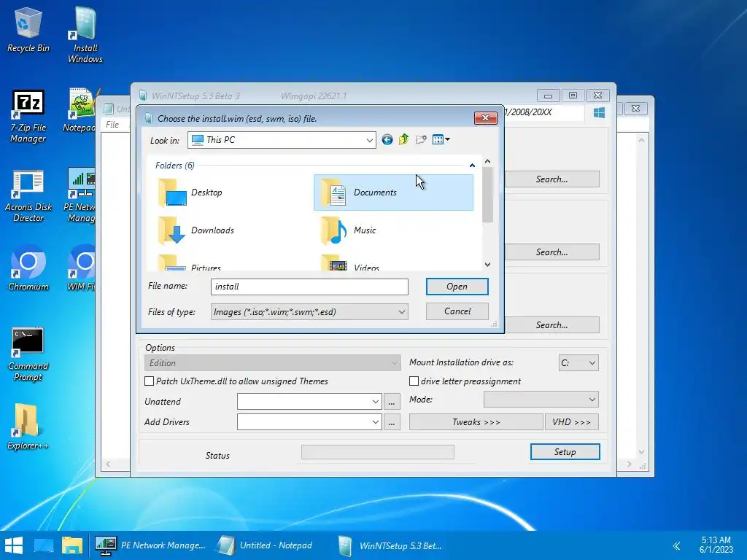Enable drive letter preassignment checkbox
The height and width of the screenshot is (560, 747).
414,381
